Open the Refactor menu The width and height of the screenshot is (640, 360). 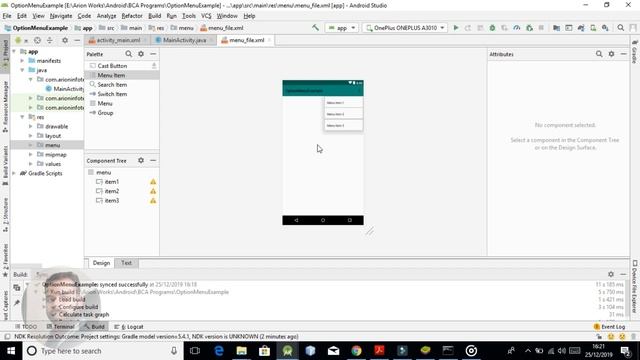pos(132,16)
